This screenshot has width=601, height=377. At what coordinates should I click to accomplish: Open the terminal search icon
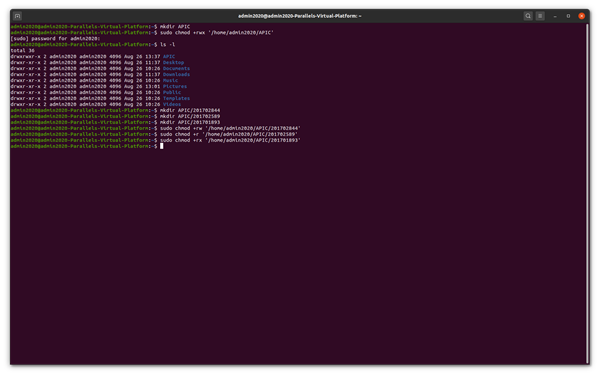tap(528, 16)
